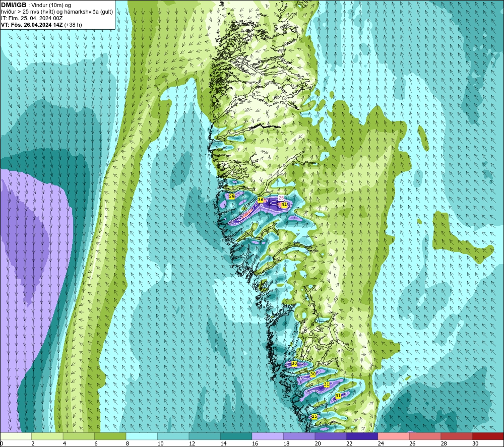Click the colour scale tick label "22"
The image size is (504, 447).
click(x=349, y=443)
